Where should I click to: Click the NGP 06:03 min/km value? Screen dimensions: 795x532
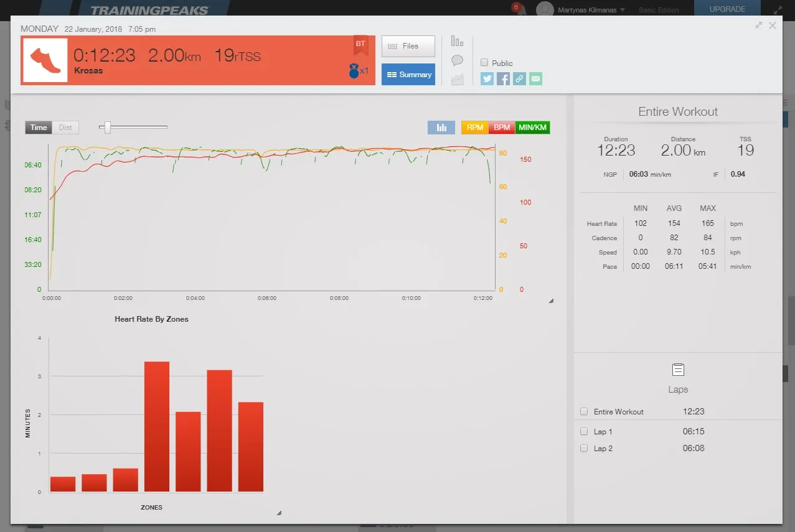coord(651,174)
